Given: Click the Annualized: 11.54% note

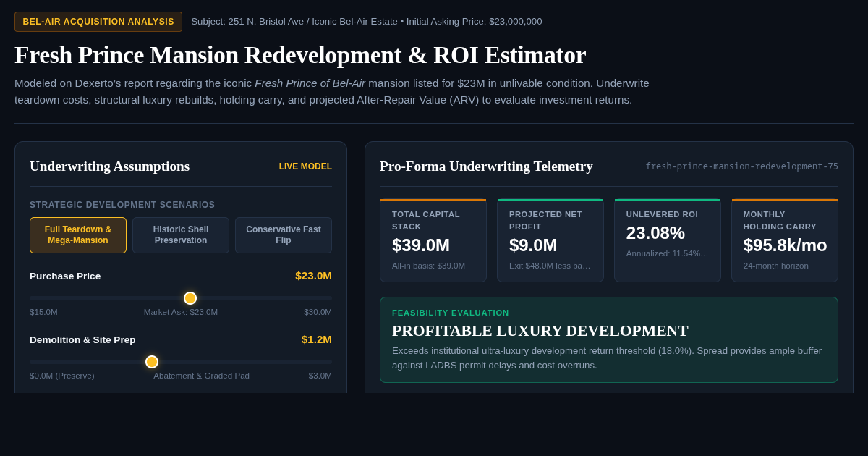Looking at the screenshot, I should pos(667,253).
